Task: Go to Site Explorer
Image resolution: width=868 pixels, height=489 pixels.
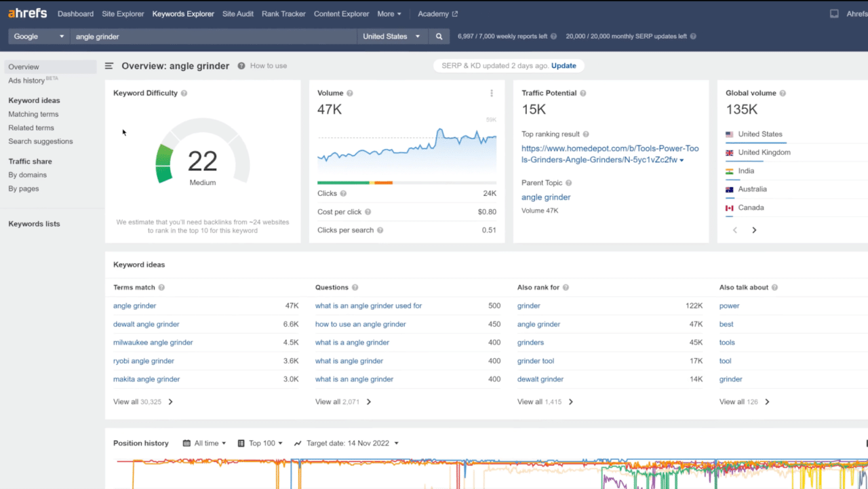Action: 123,14
